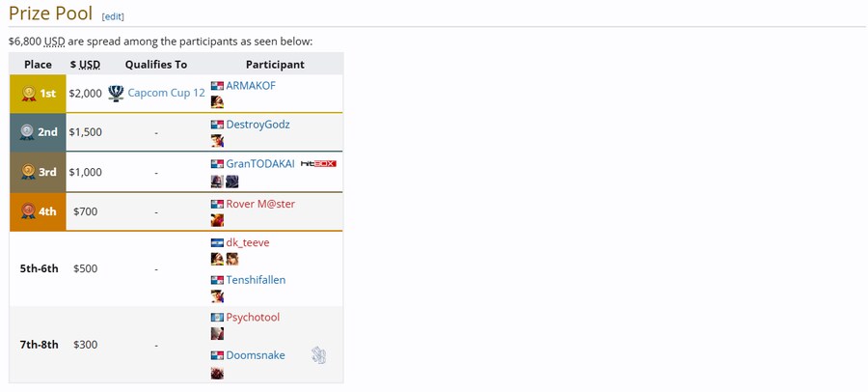Open dk_teeve player page
This screenshot has height=392, width=868.
[248, 242]
